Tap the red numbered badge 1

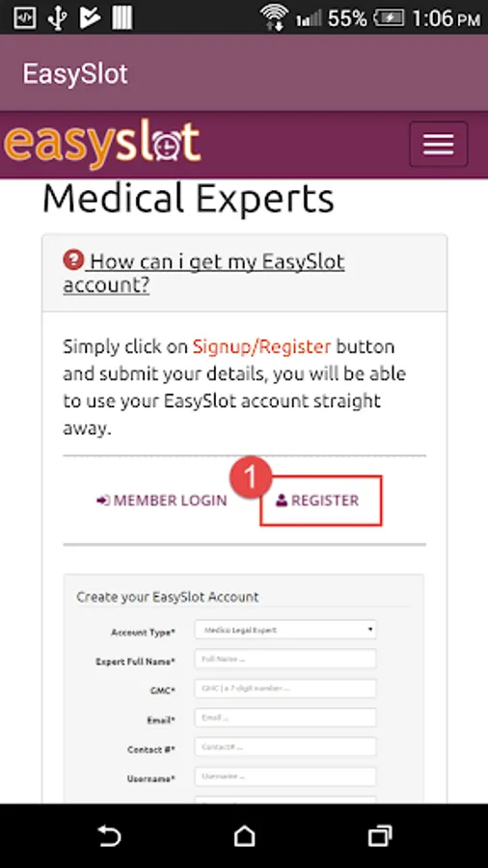[x=251, y=477]
